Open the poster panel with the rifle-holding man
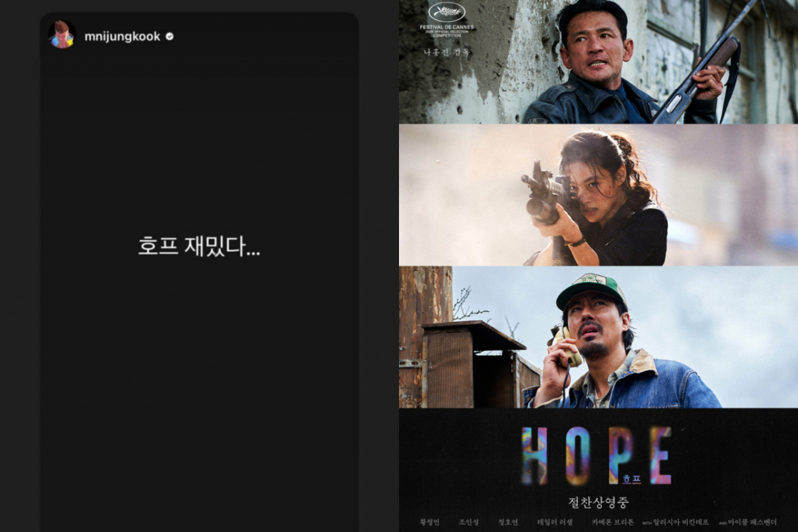Image resolution: width=798 pixels, height=532 pixels. (x=598, y=62)
